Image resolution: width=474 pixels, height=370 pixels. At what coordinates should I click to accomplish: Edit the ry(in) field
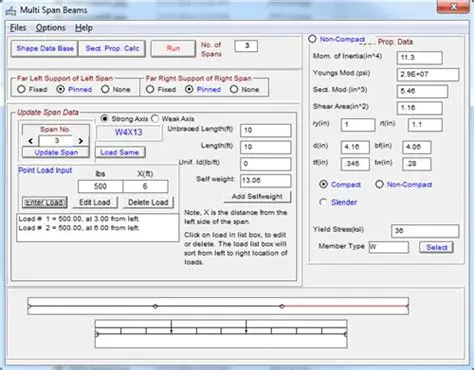(358, 125)
